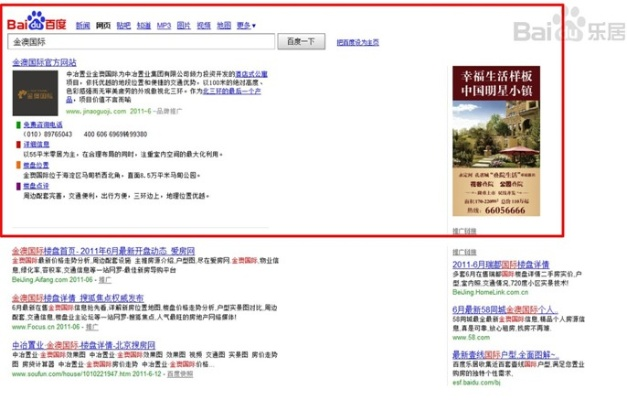Screen dimensions: 627x400
Task: Open the 楼盘位置 link
Action: 36,165
